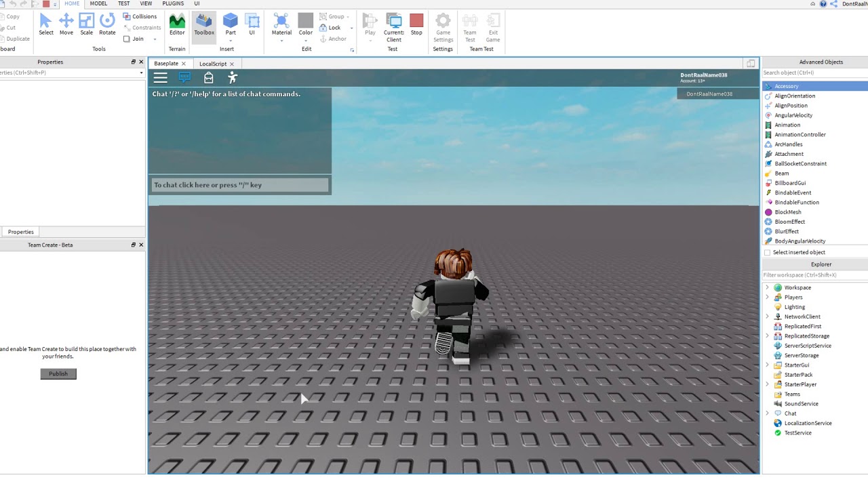868x488 pixels.
Task: Enable the Join checkbox
Action: click(126, 39)
